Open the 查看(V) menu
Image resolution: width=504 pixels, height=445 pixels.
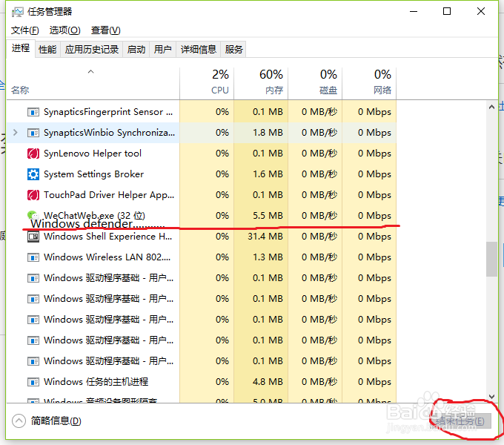tap(106, 30)
